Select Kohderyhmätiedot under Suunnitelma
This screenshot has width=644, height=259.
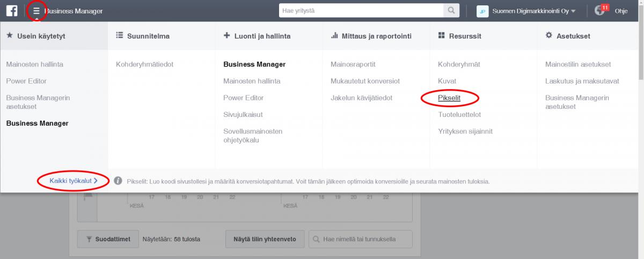point(145,64)
